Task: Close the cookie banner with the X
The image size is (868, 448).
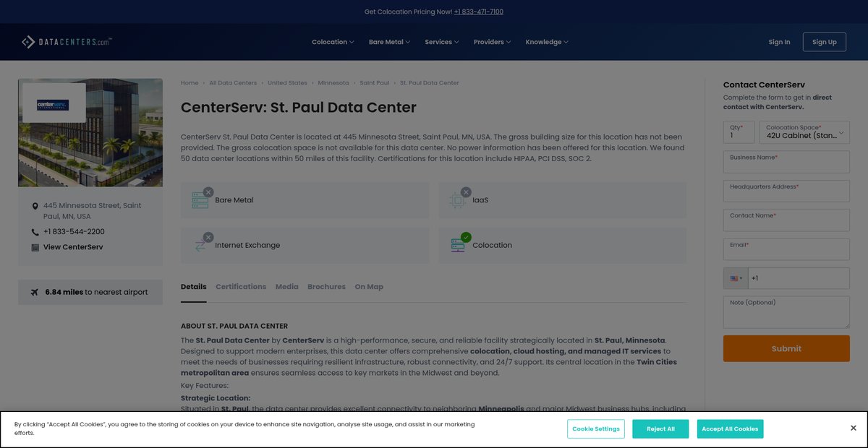Action: [x=854, y=428]
